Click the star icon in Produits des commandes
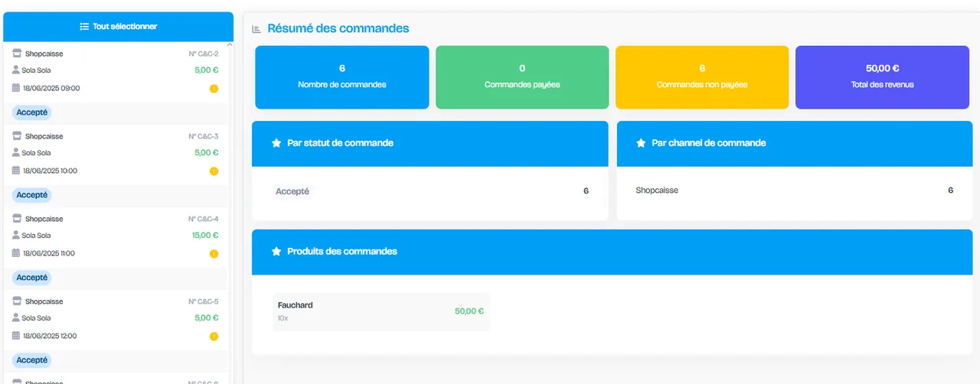 pos(276,252)
